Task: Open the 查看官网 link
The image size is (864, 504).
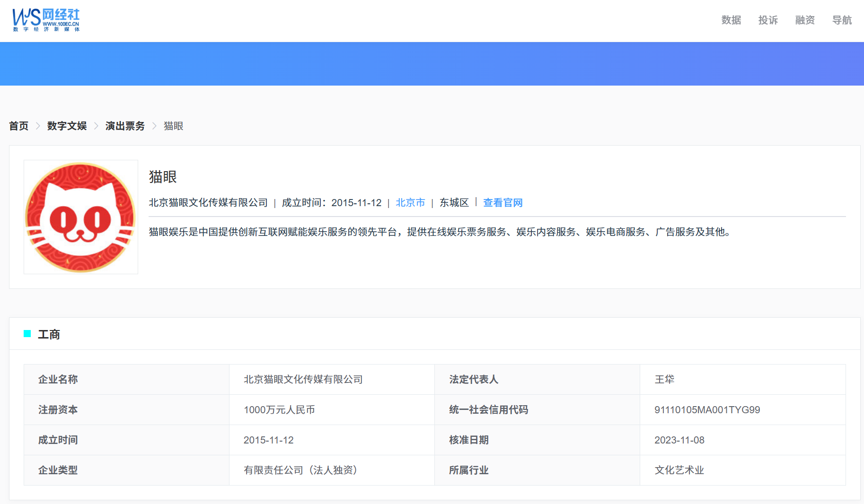Action: [503, 202]
